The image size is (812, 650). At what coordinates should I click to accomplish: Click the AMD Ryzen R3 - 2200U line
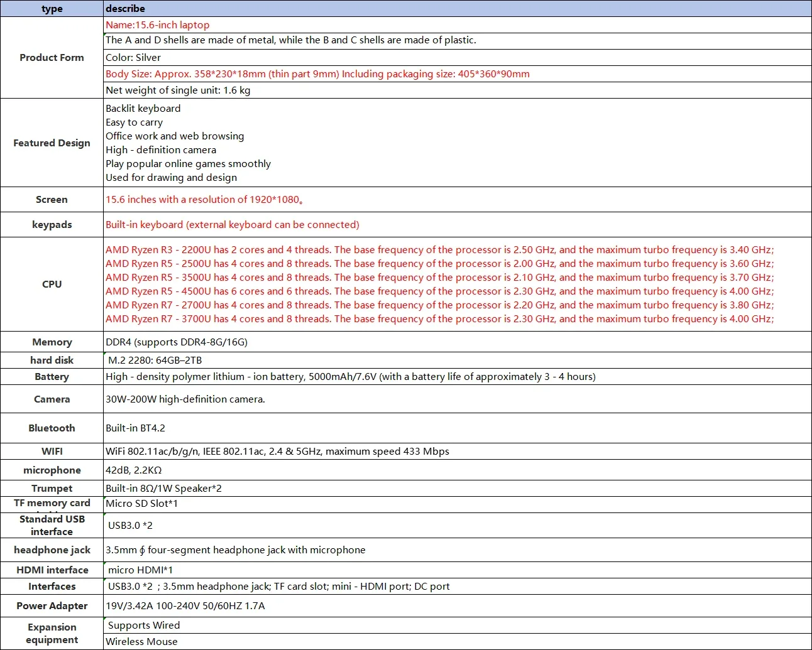coord(439,250)
